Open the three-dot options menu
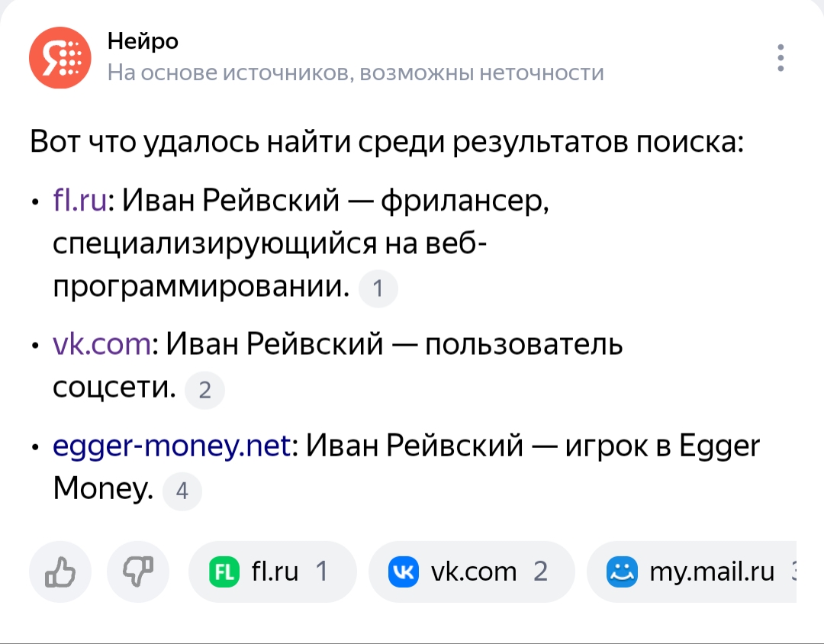The image size is (824, 644). tap(780, 58)
